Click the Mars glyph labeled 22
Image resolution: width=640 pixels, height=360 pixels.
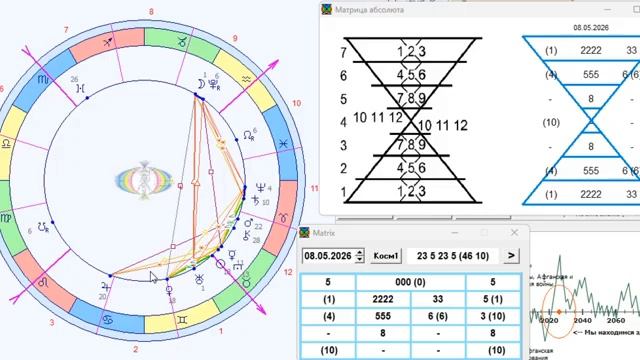248,223
